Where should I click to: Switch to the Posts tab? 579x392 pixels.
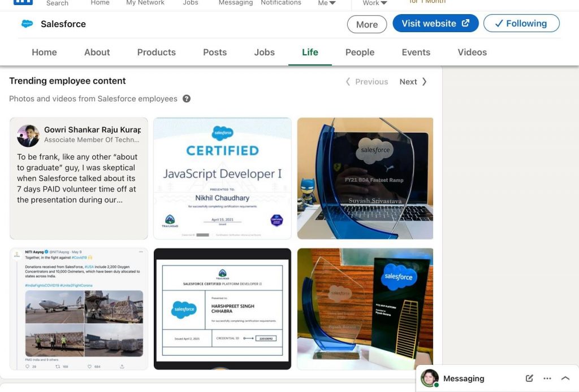[215, 53]
